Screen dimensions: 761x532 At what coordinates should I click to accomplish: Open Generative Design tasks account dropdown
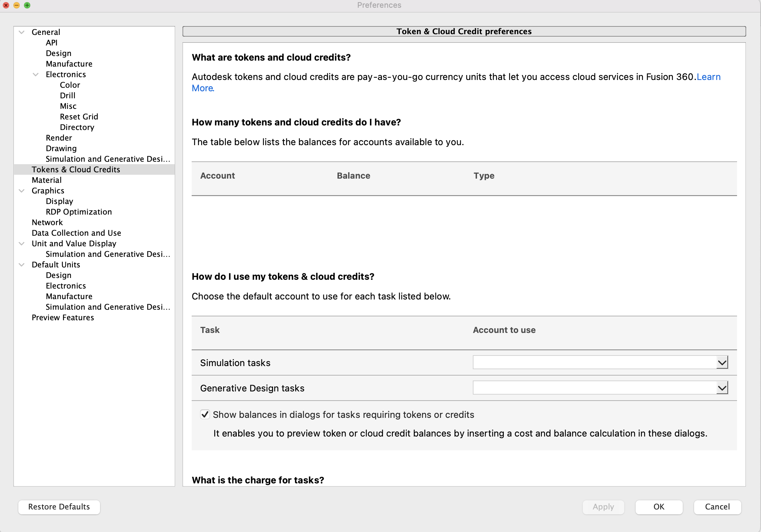[722, 388]
